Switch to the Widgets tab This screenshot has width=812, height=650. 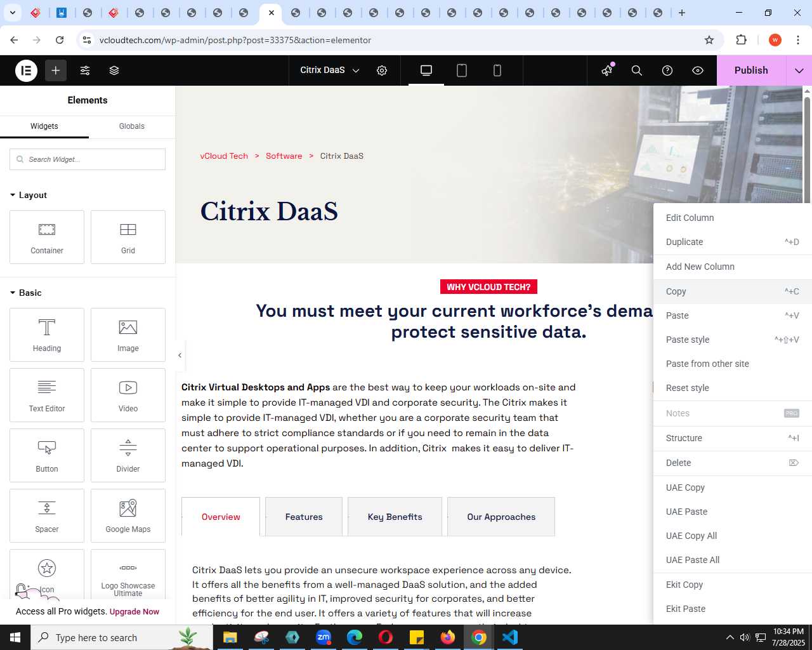click(44, 126)
